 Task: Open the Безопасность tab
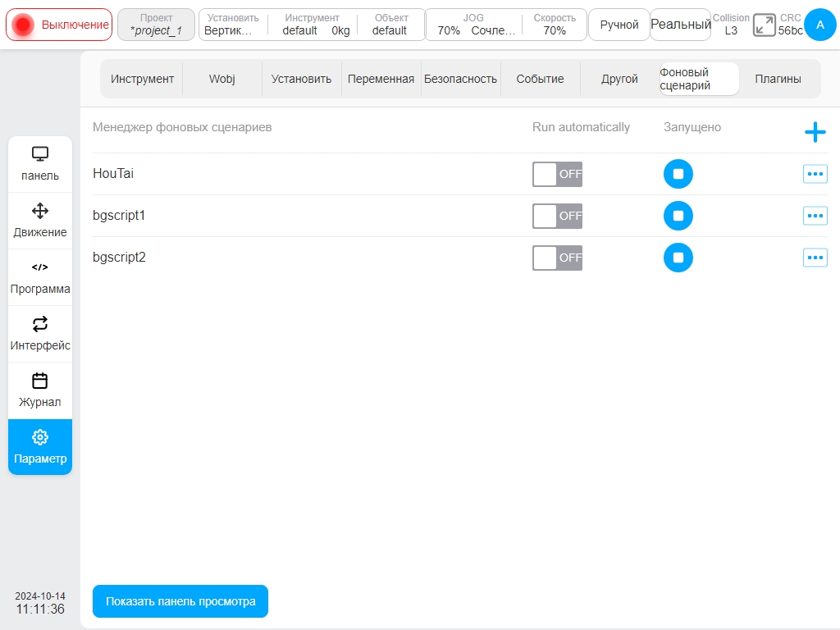[460, 79]
